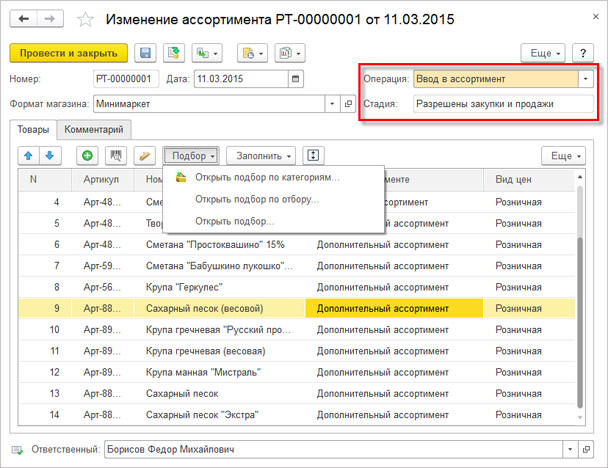
Task: Click the Артикул column header
Action: pos(102,180)
